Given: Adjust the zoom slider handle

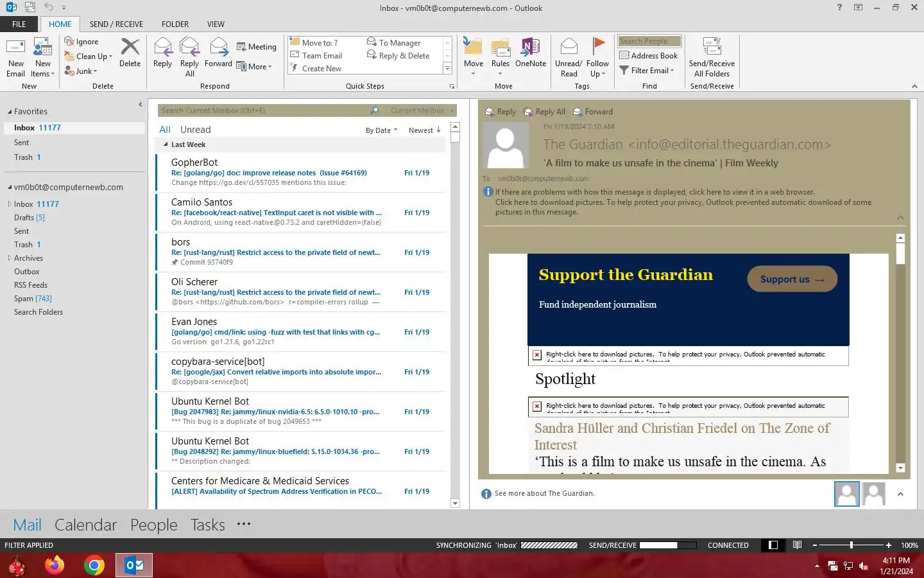Looking at the screenshot, I should (851, 545).
